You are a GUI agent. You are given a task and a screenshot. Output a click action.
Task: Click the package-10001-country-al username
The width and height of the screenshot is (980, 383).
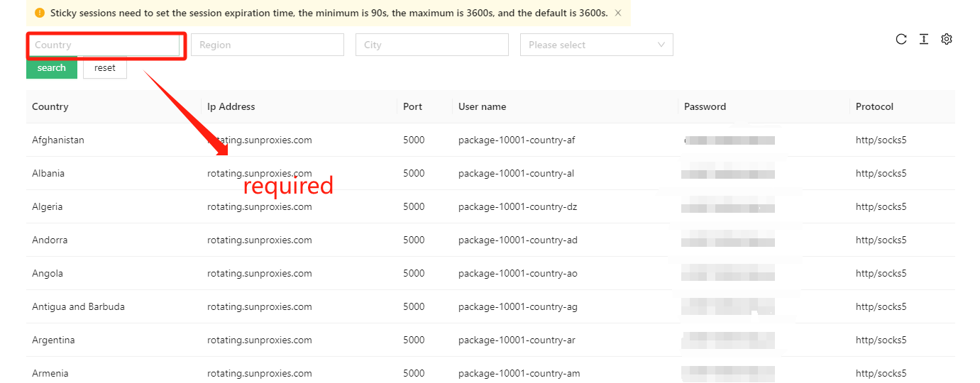(516, 174)
